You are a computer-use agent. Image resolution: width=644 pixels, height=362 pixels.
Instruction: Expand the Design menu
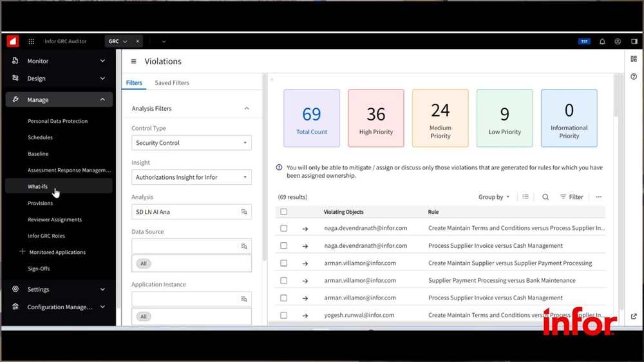tap(59, 79)
